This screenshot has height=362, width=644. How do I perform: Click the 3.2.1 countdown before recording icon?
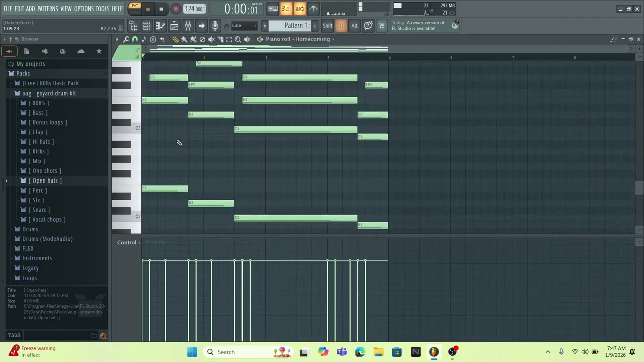coord(286,9)
